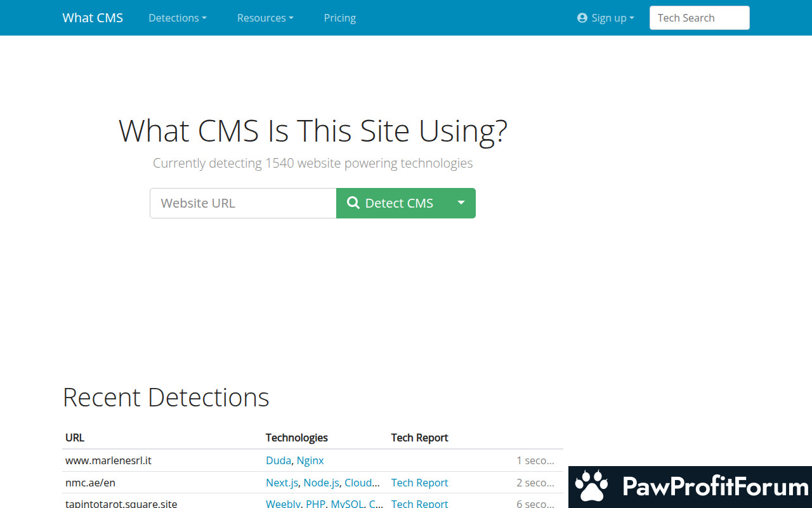
Task: Click the user account icon
Action: (x=582, y=18)
